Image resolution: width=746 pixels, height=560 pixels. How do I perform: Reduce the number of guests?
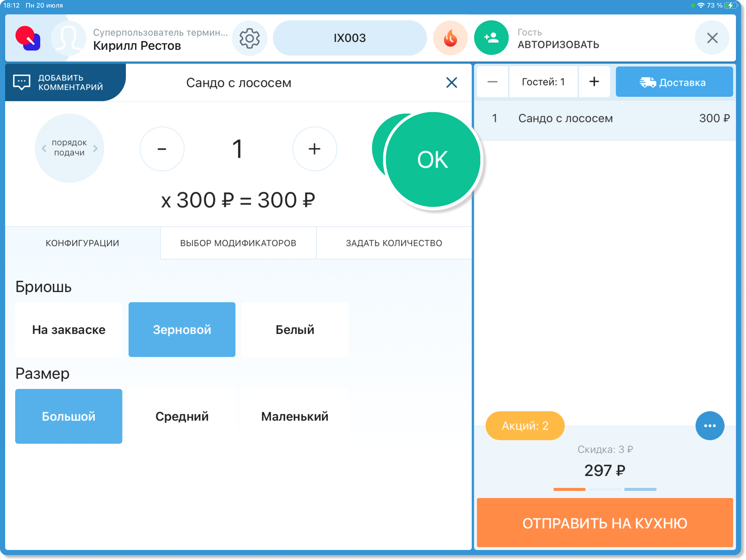click(x=492, y=82)
